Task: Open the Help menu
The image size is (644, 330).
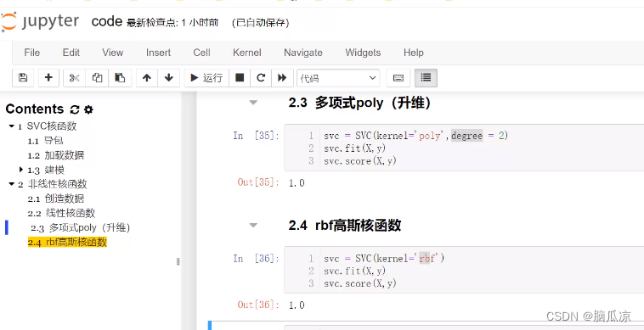Action: pyautogui.click(x=414, y=53)
